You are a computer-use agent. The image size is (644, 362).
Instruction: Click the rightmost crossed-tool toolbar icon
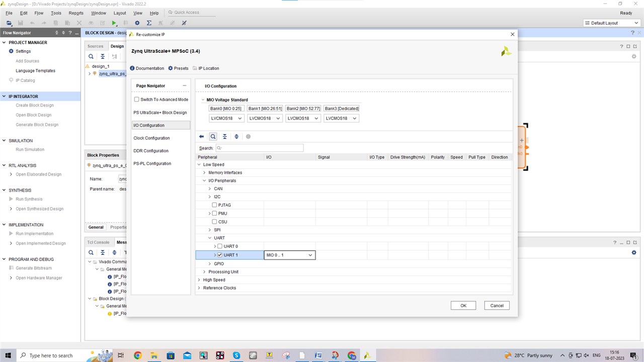point(184,23)
